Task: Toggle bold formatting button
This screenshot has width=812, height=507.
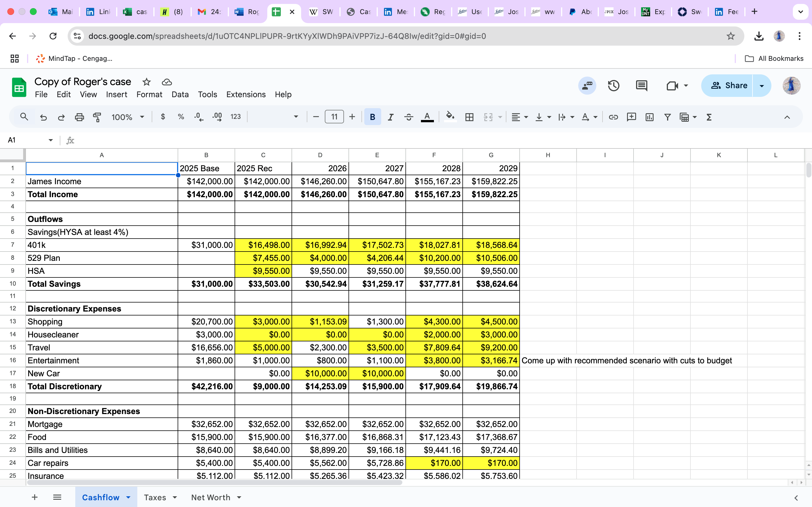Action: point(372,117)
